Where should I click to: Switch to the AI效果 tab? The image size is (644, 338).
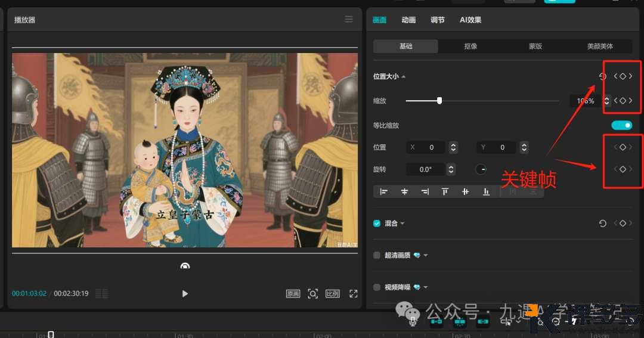pyautogui.click(x=470, y=20)
